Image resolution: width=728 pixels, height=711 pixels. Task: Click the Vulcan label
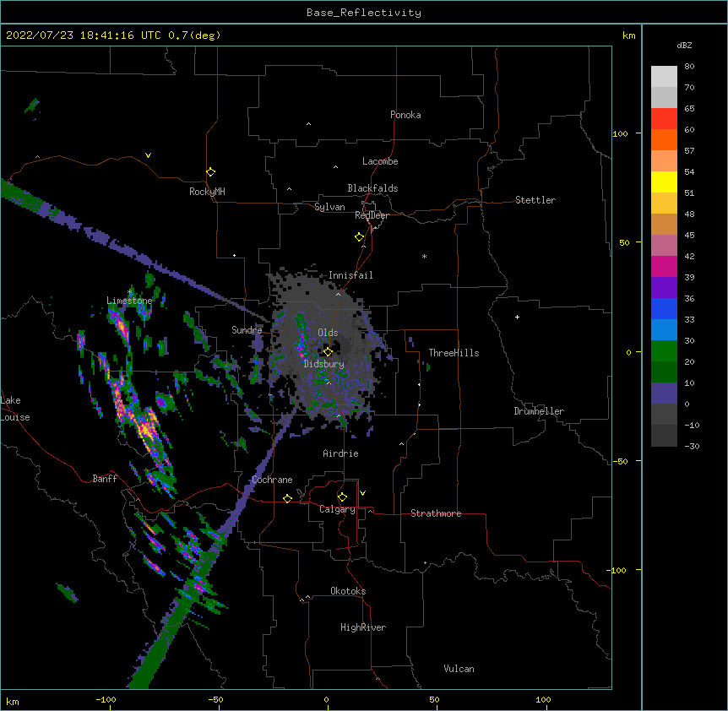tap(459, 669)
